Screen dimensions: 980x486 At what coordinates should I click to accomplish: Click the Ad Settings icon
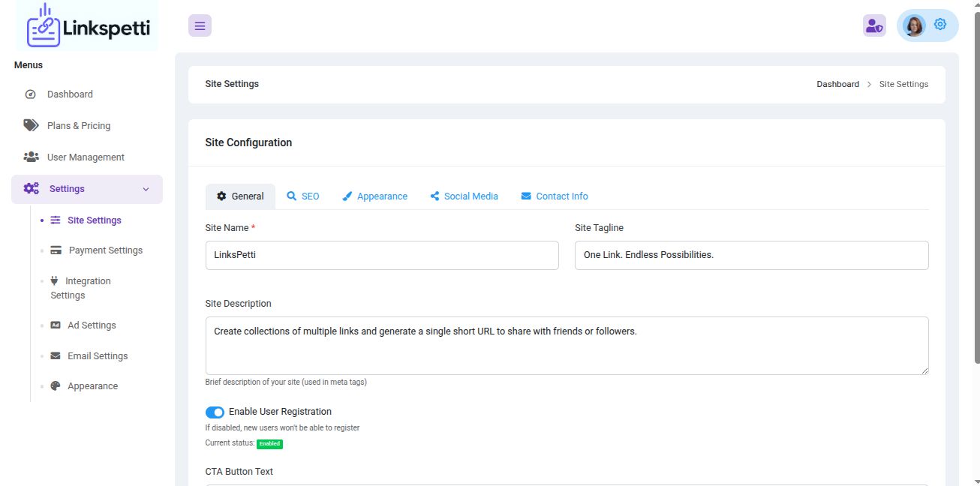point(56,325)
